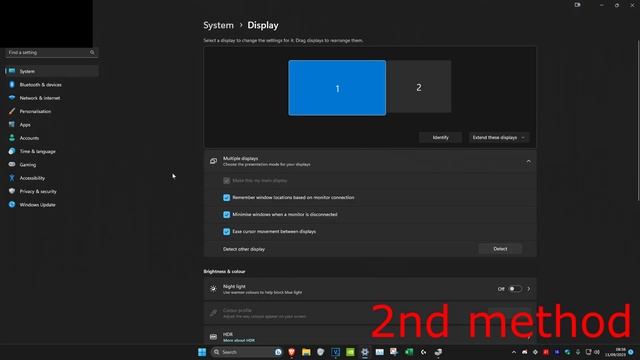Click the Bing icon in taskbar search

pos(278,352)
